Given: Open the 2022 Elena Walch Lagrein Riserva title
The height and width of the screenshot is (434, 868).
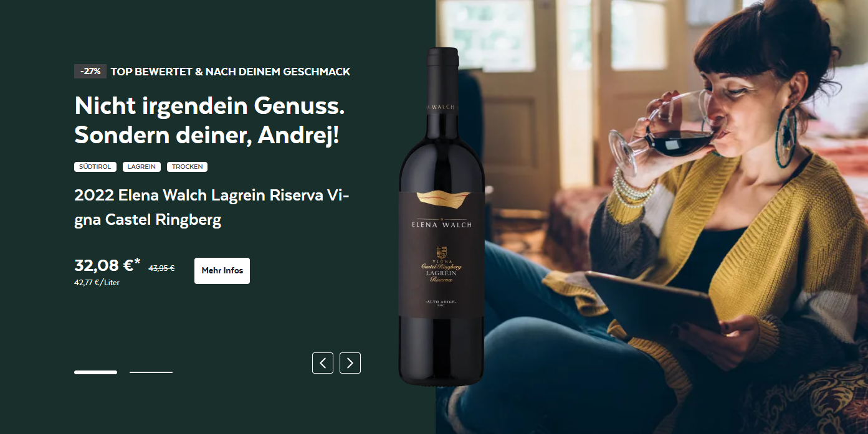Looking at the screenshot, I should (211, 207).
